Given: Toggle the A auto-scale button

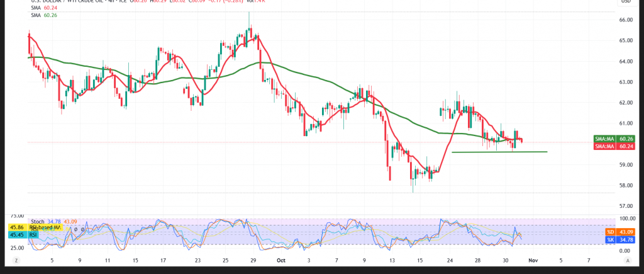Looking at the screenshot, I should (x=627, y=260).
